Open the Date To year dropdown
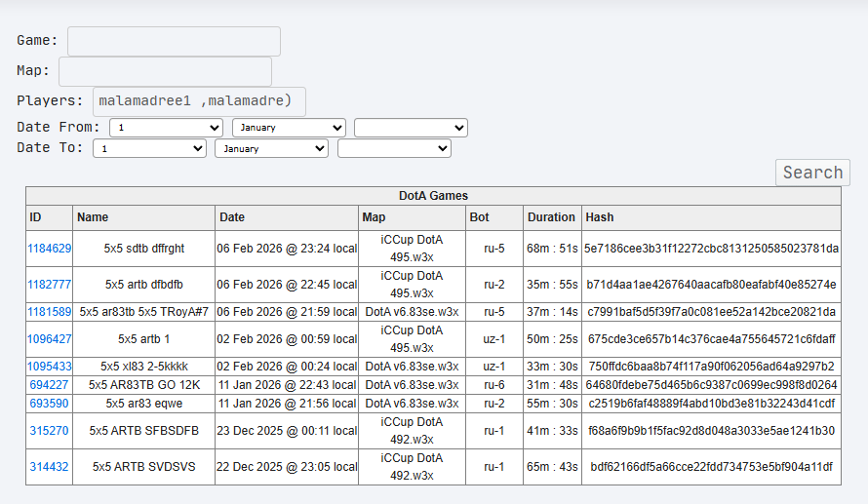Screen dimensions: 868x504 tap(394, 149)
